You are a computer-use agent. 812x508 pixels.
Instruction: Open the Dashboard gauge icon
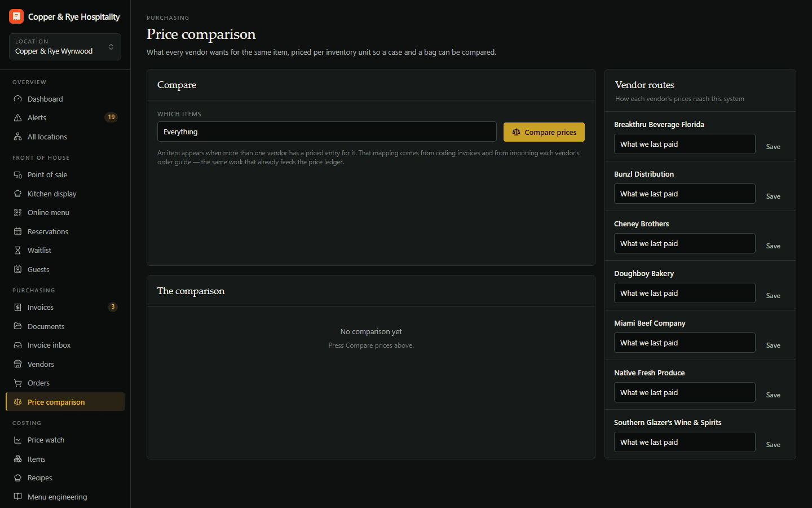(x=17, y=99)
